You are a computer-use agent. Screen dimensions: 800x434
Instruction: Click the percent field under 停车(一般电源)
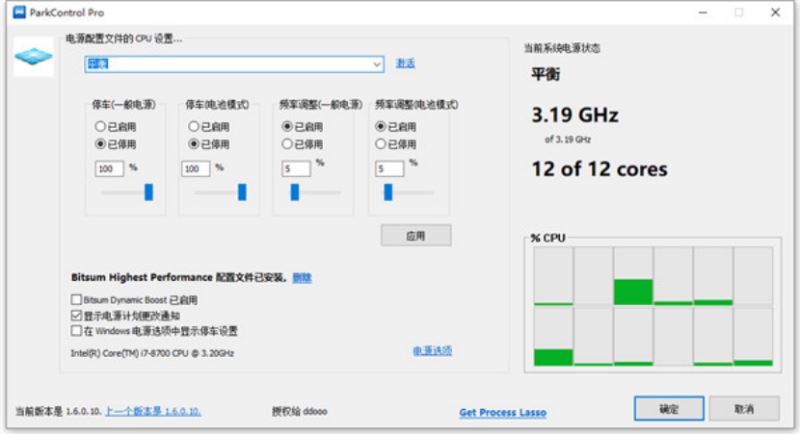[x=109, y=169]
